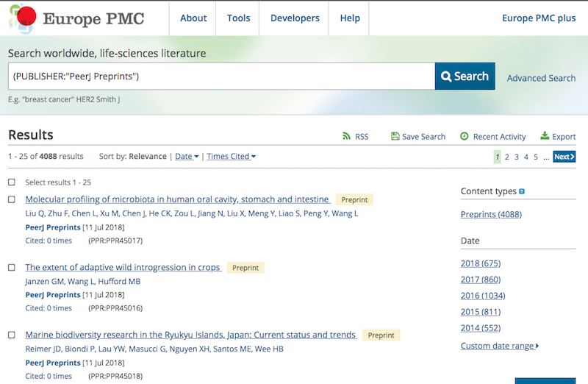Filter by date 2016 (1034)
The height and width of the screenshot is (384, 588).
(483, 296)
